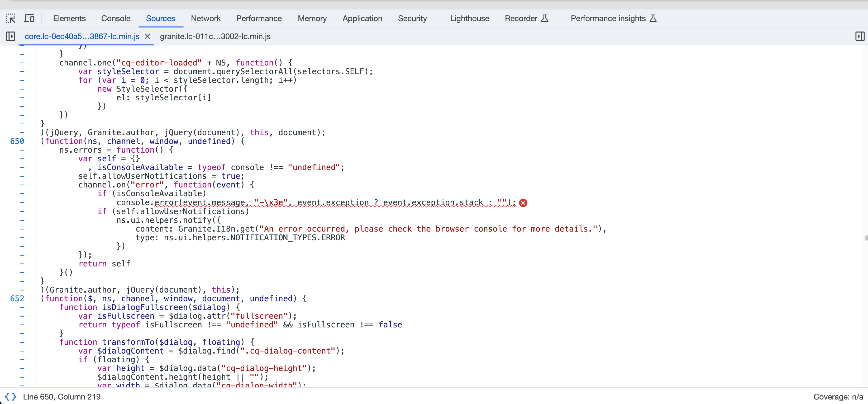Screen dimensions: 868x404
Task: Activate the inspect element picker icon
Action: click(11, 18)
